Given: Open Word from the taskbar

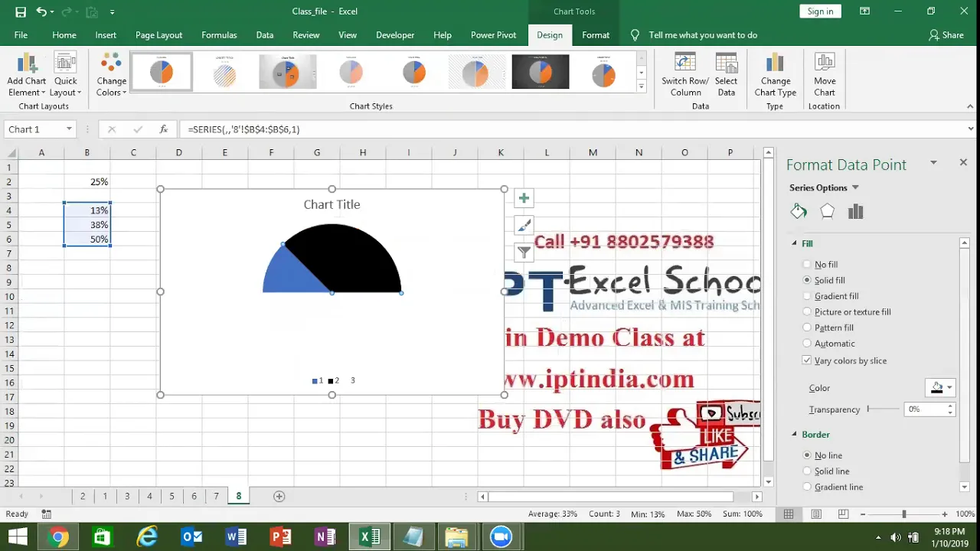Looking at the screenshot, I should 236,537.
